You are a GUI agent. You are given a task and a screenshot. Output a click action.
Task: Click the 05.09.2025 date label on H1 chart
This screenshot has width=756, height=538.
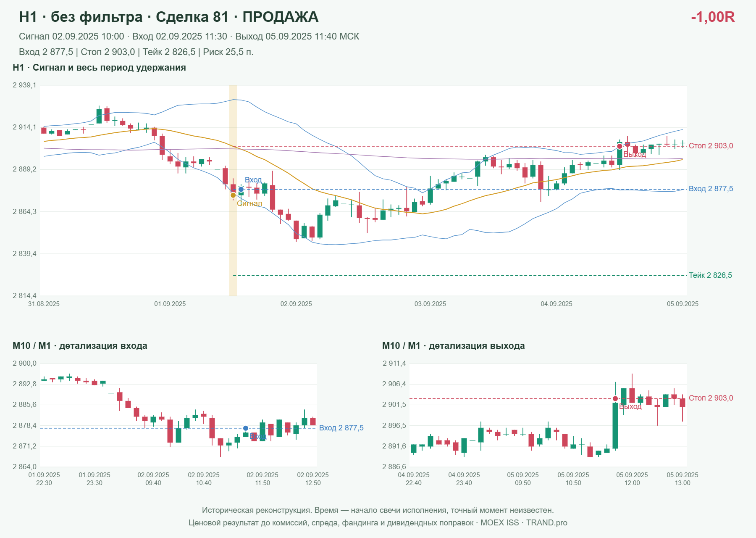683,304
